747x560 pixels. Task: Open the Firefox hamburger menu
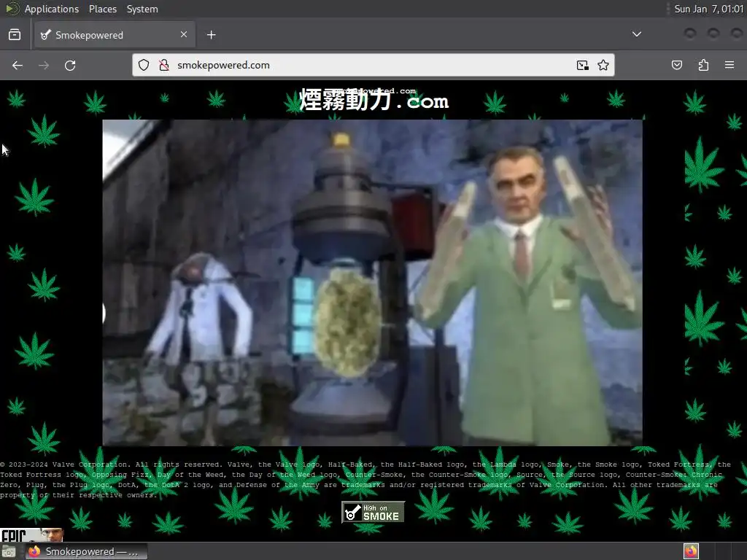(729, 65)
